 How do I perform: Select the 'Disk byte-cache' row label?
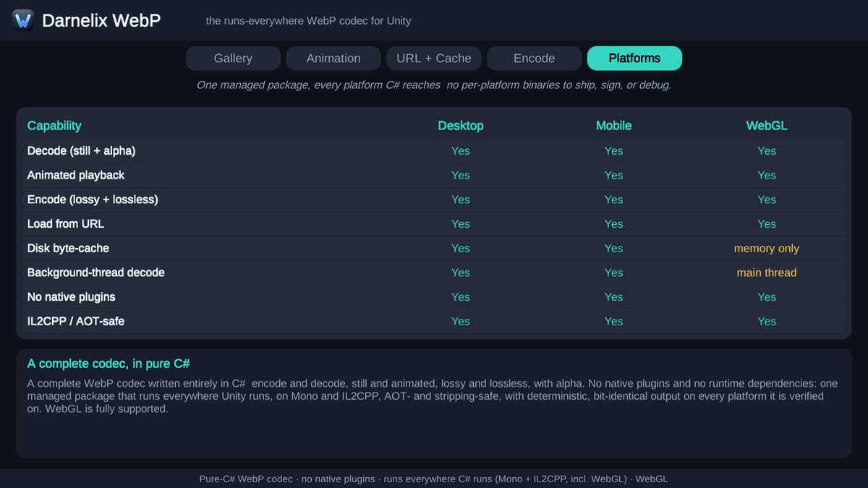point(68,248)
